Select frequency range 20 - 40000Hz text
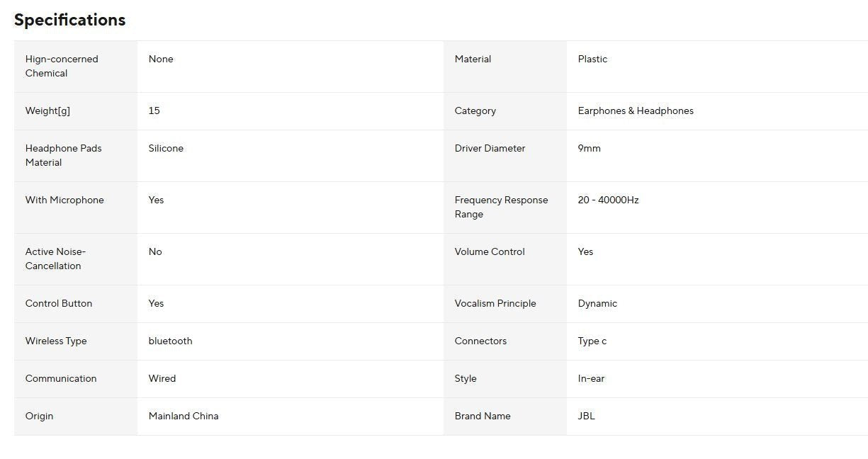 (608, 200)
